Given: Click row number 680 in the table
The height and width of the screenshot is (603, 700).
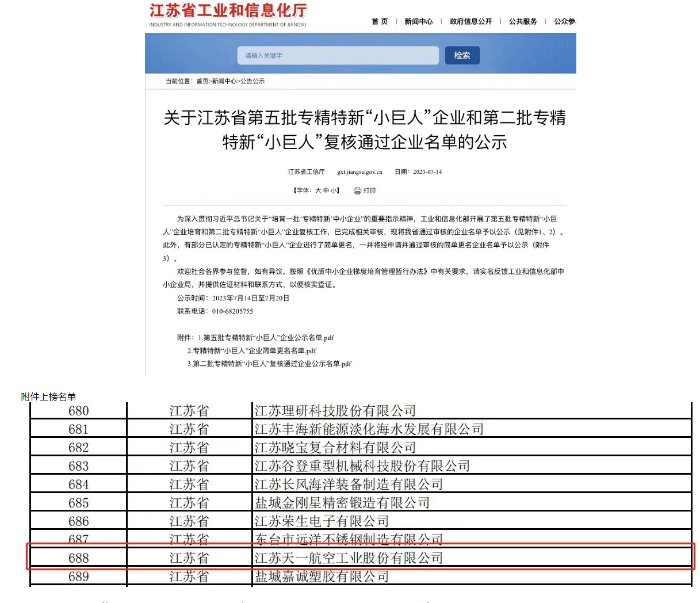Looking at the screenshot, I should pyautogui.click(x=79, y=411).
